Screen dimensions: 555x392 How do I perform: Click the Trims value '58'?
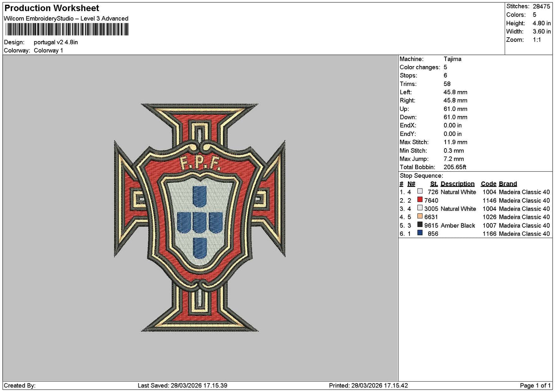pos(447,84)
